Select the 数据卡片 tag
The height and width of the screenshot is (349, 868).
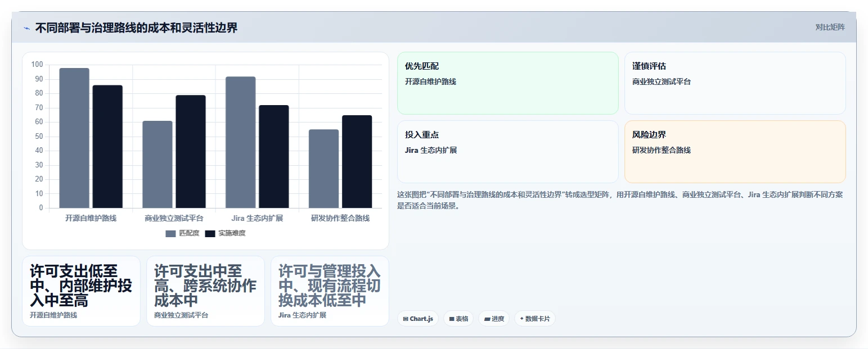pos(535,319)
